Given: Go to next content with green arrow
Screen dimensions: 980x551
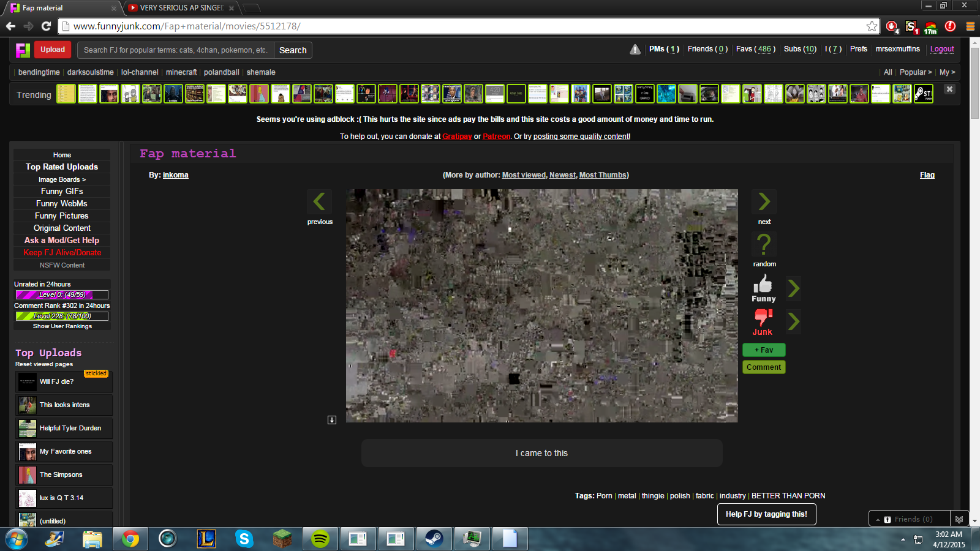Looking at the screenshot, I should coord(764,201).
